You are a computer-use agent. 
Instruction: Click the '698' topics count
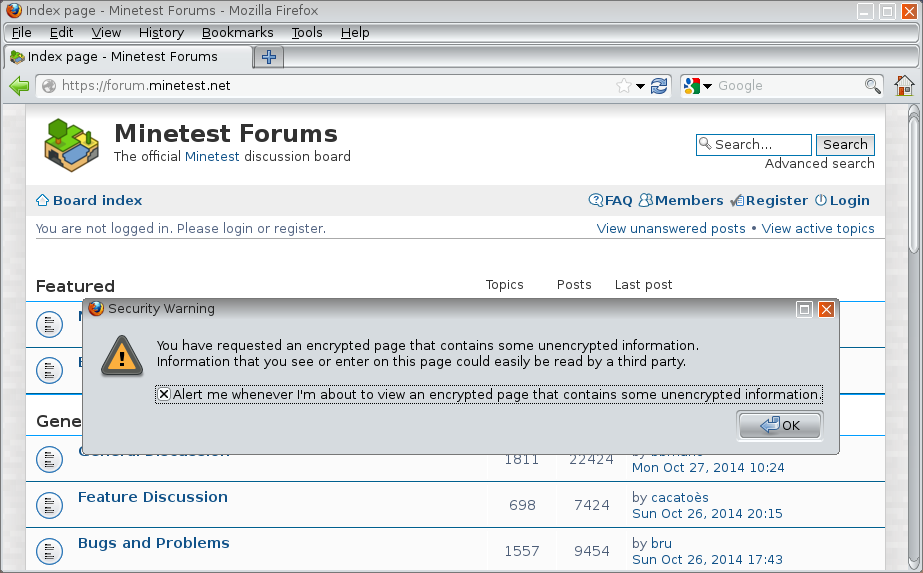click(522, 505)
